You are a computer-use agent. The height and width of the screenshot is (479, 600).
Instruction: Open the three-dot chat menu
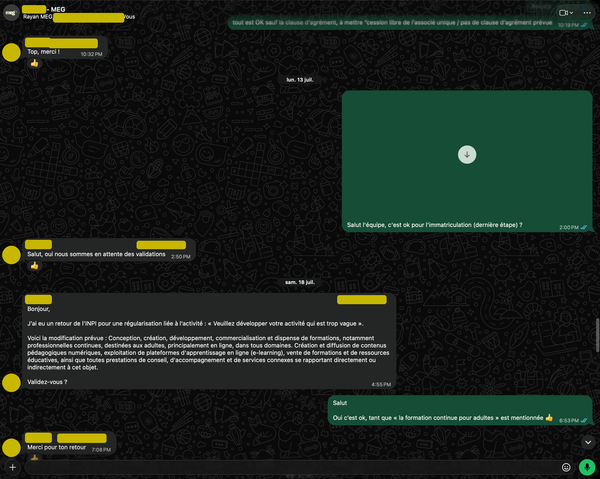tap(587, 13)
